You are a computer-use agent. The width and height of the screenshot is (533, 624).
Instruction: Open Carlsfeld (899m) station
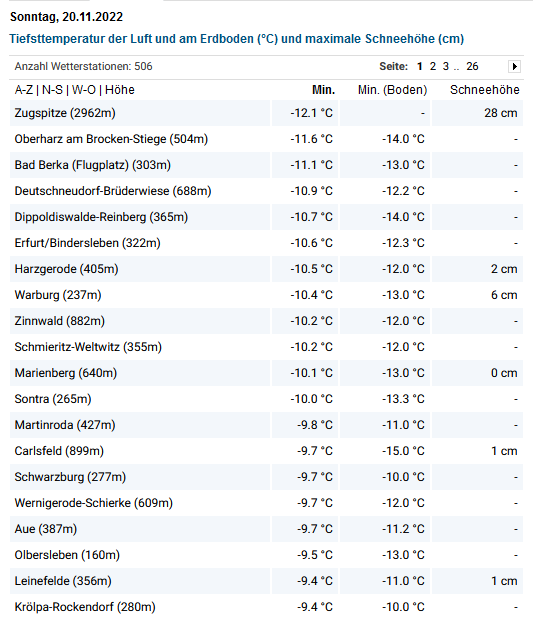click(x=59, y=451)
